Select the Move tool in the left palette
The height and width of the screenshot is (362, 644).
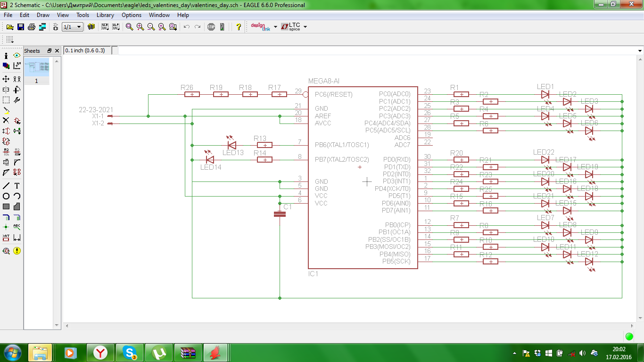pyautogui.click(x=6, y=79)
